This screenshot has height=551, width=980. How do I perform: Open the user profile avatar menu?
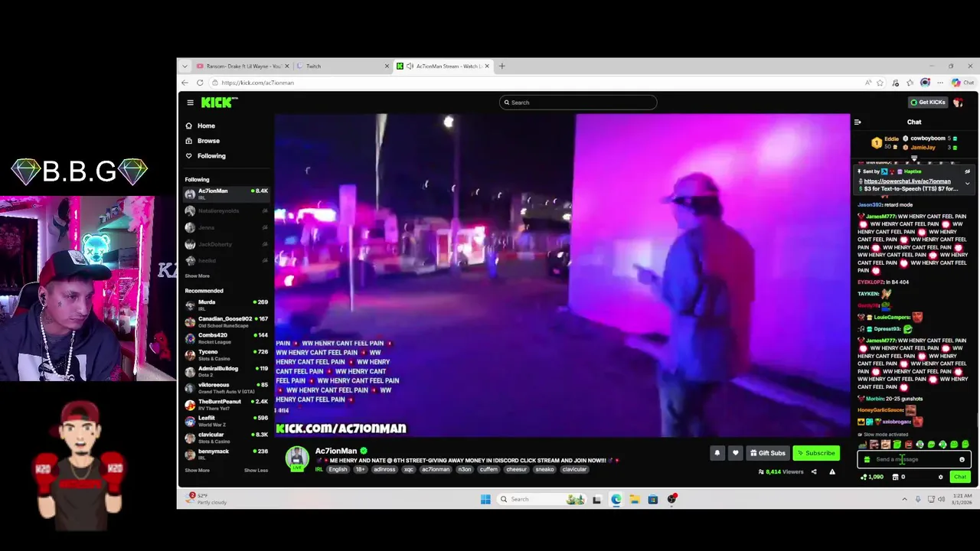click(958, 102)
